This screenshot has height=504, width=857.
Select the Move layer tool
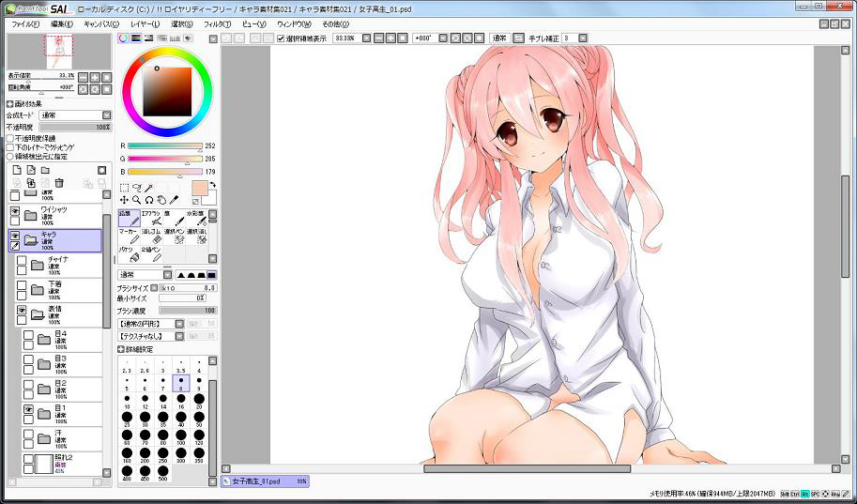click(124, 199)
